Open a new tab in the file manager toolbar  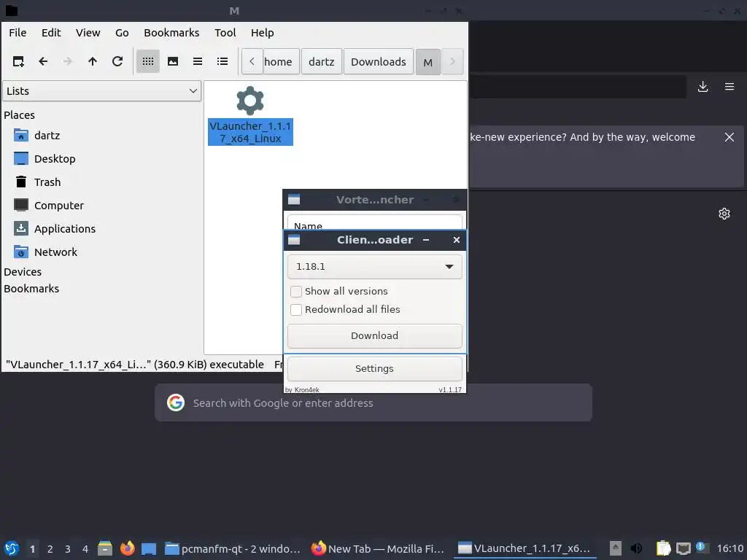point(18,61)
